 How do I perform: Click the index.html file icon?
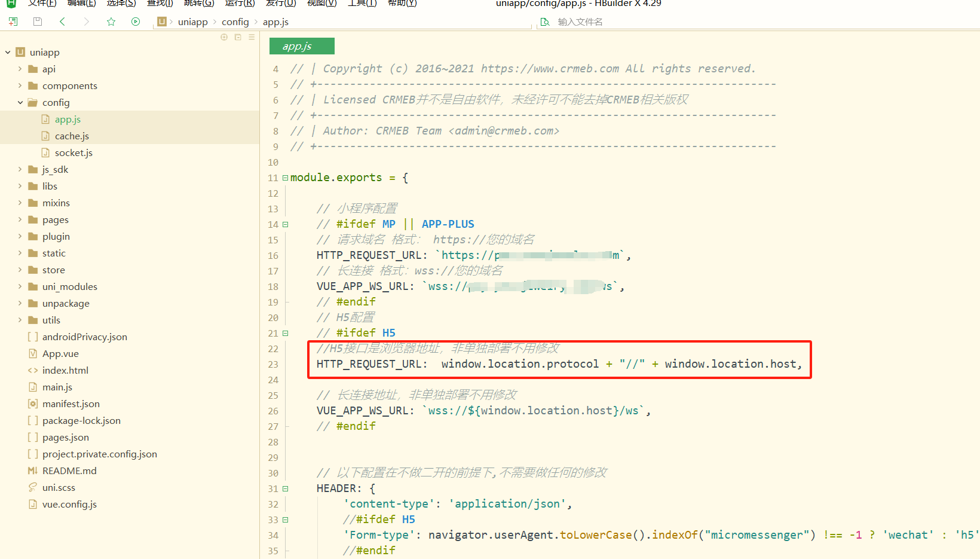33,370
